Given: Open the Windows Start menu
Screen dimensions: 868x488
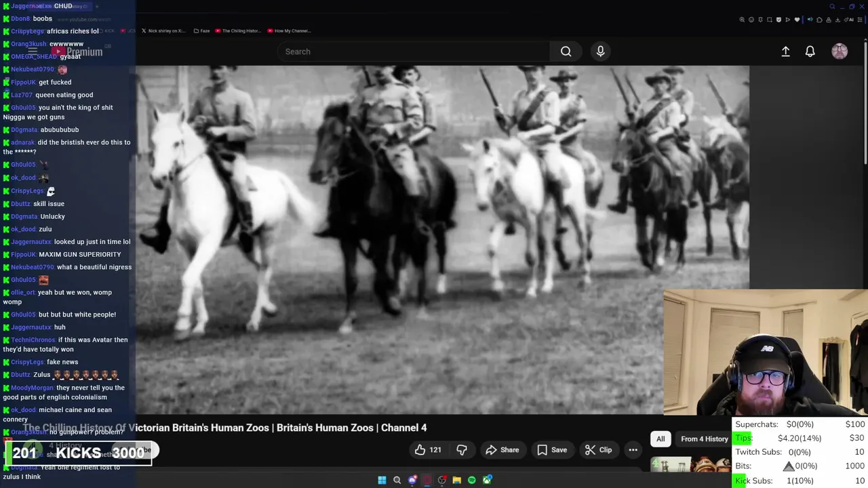Looking at the screenshot, I should coord(382,480).
